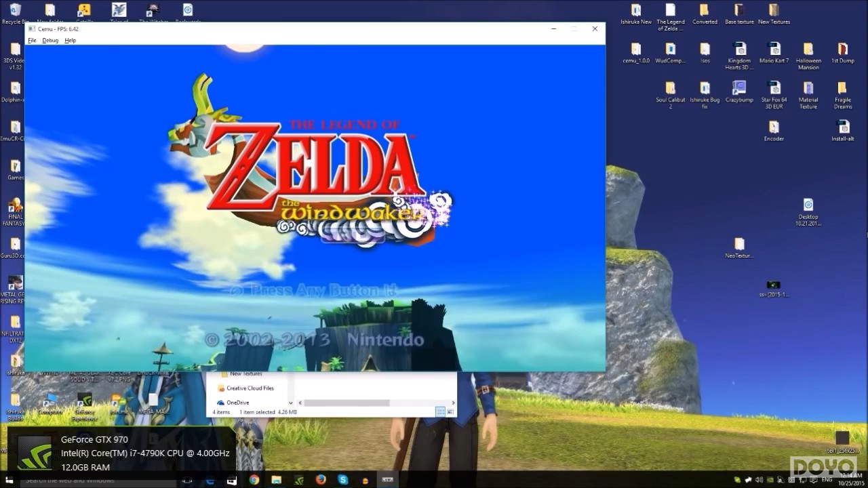Click the Cemu taskbar button
Screen dimensions: 868x488
point(388,480)
